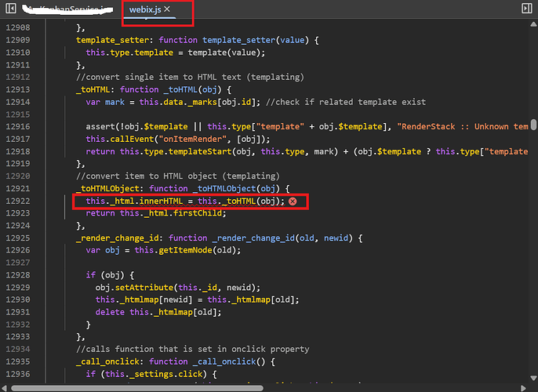538x392 pixels.
Task: Click 'callEvent' on line 12917
Action: (132, 139)
